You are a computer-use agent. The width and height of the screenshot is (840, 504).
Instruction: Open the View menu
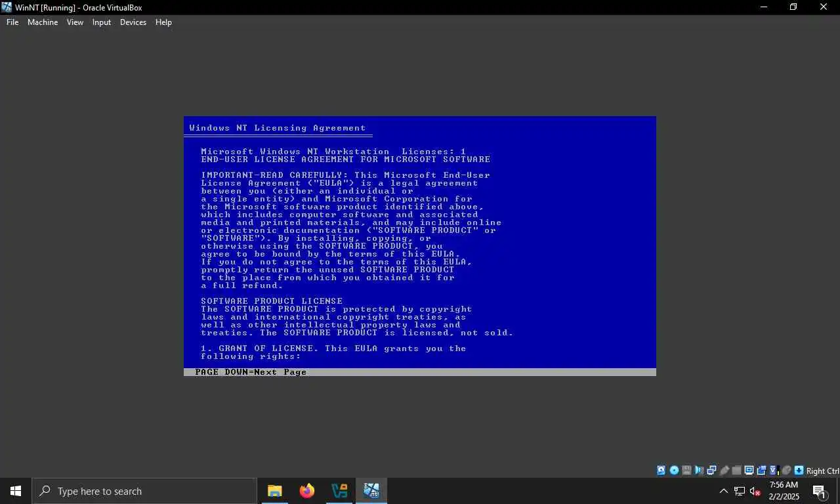75,22
